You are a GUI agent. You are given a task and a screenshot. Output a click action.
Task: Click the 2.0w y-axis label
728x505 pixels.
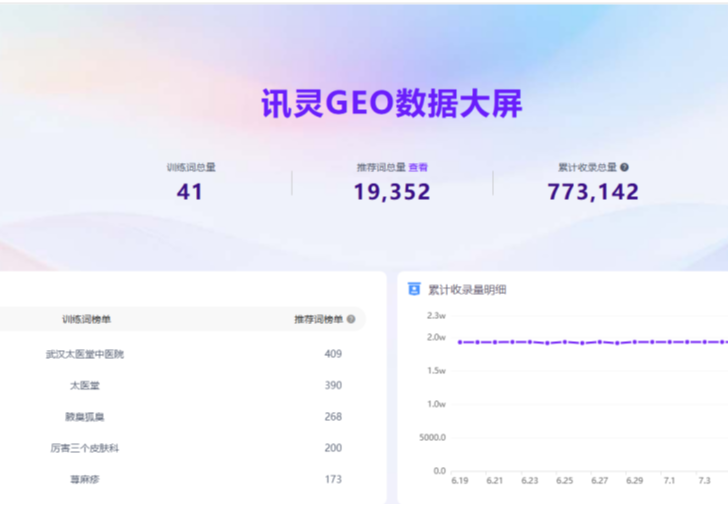(x=436, y=337)
